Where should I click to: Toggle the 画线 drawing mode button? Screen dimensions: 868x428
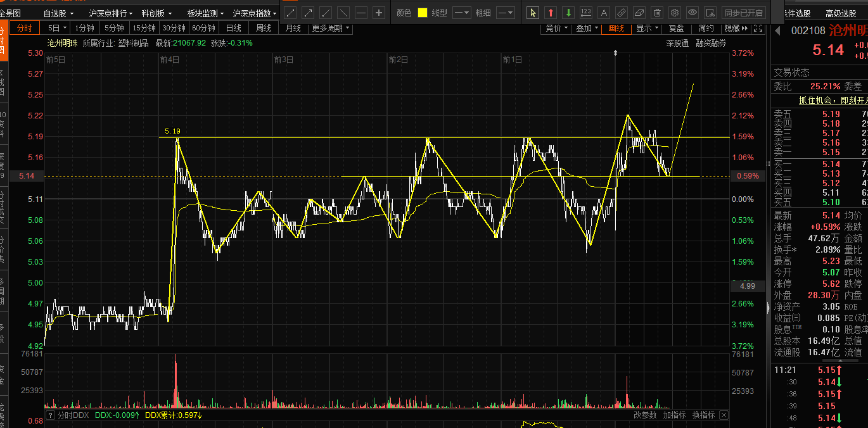(616, 28)
